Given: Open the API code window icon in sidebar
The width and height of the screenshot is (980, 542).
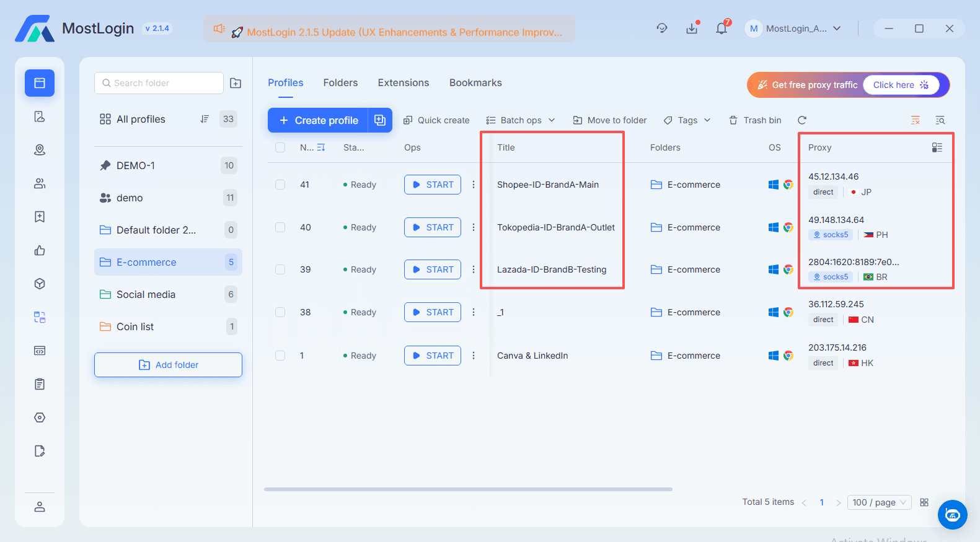Looking at the screenshot, I should tap(40, 351).
